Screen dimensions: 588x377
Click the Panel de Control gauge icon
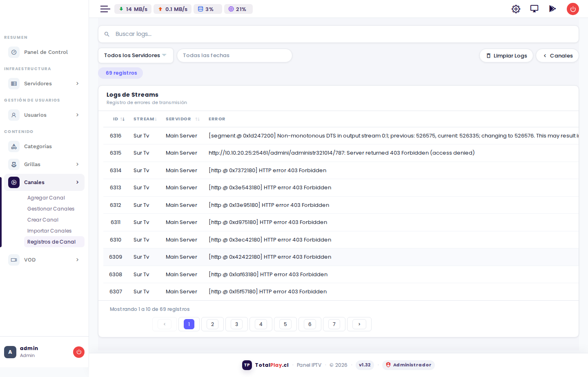(14, 52)
